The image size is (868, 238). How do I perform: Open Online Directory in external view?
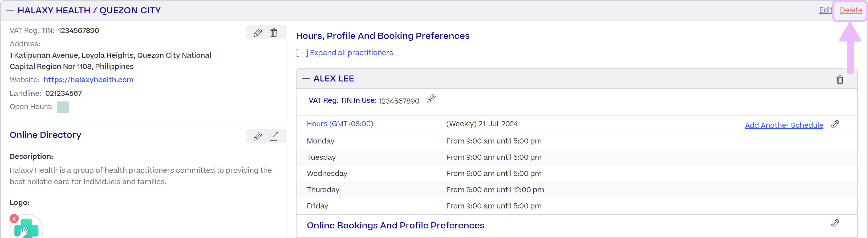click(274, 136)
